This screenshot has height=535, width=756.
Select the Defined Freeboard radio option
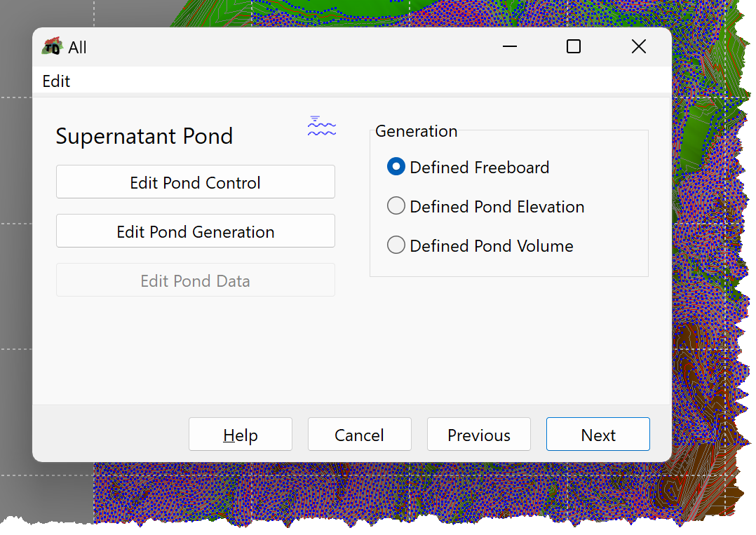click(x=396, y=167)
